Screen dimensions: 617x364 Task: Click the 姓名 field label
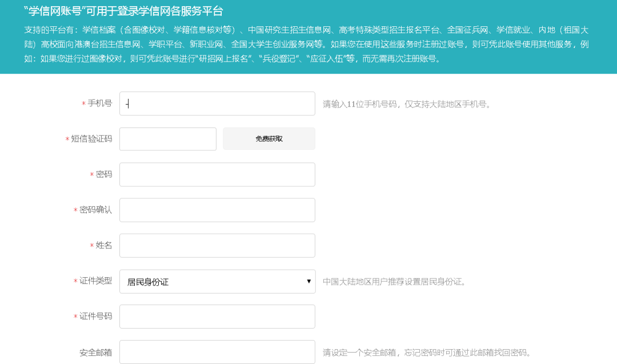click(x=104, y=245)
